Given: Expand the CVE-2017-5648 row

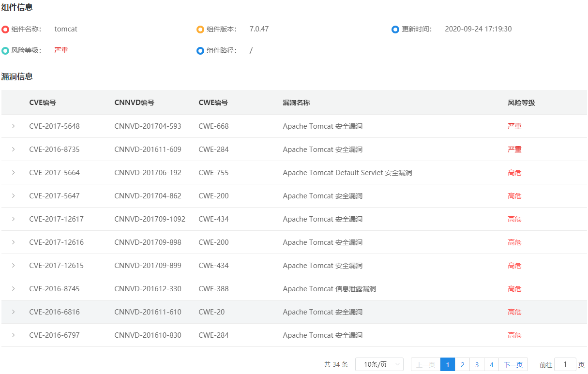Looking at the screenshot, I should tap(13, 126).
